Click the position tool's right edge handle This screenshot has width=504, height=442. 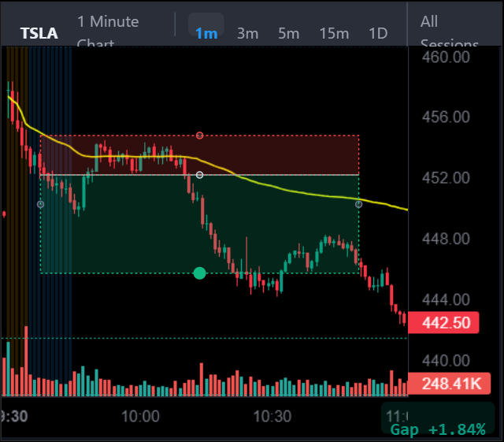[359, 204]
